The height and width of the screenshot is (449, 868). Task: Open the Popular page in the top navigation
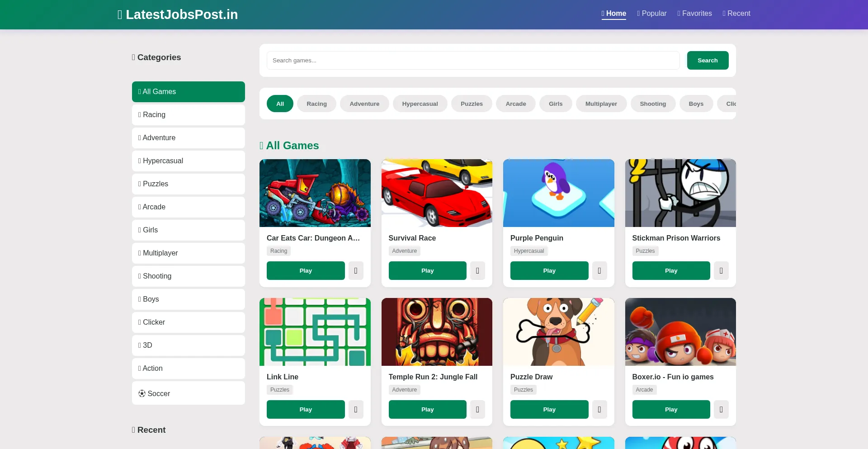[651, 14]
